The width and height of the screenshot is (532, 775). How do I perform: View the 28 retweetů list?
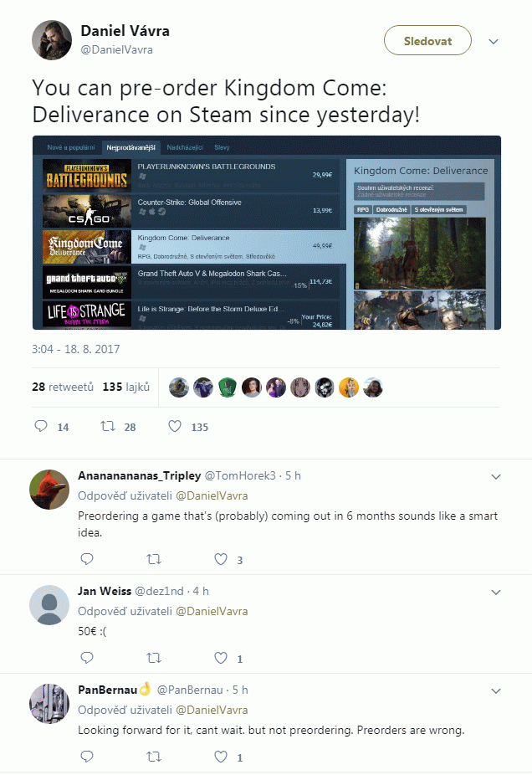click(x=63, y=387)
